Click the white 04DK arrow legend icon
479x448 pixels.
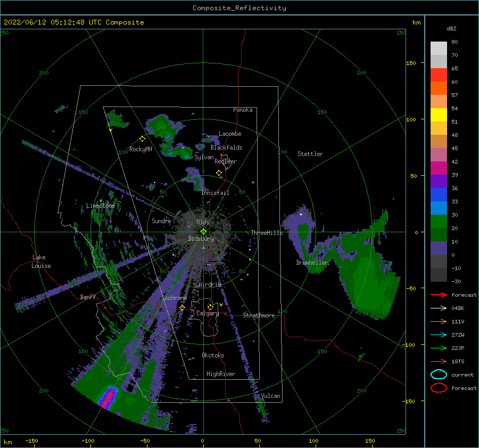439,308
